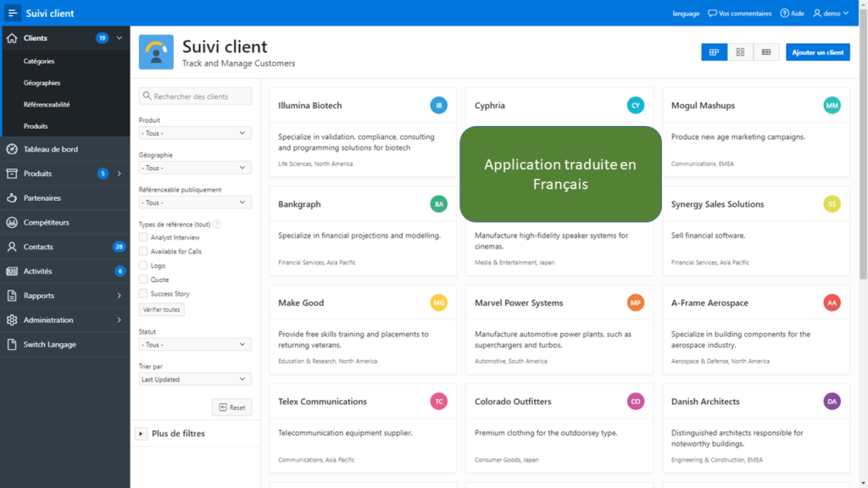
Task: Check the Available for Calls checkbox
Action: point(143,251)
